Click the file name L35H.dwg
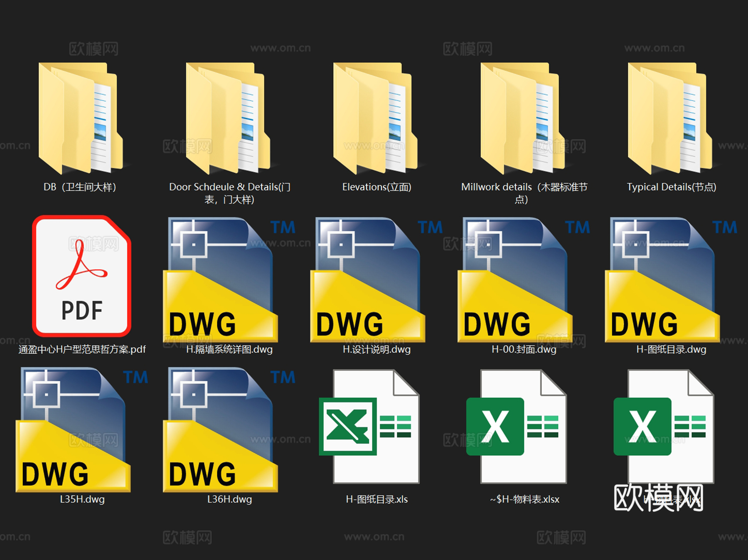 click(x=82, y=499)
